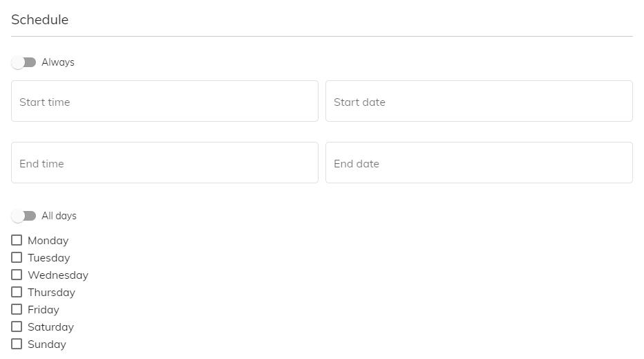Mark the Thursday checkbox box

[x=17, y=292]
